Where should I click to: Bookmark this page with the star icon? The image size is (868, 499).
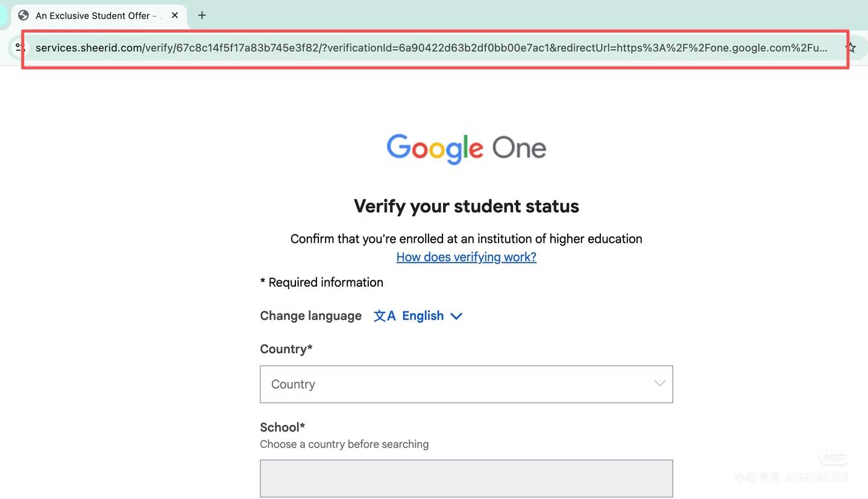tap(851, 48)
